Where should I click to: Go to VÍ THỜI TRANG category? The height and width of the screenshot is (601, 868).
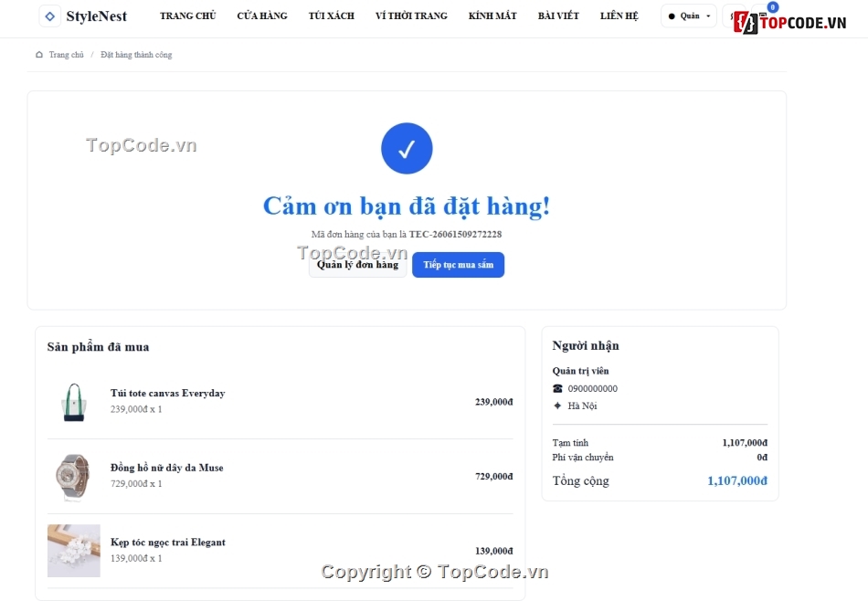point(411,16)
